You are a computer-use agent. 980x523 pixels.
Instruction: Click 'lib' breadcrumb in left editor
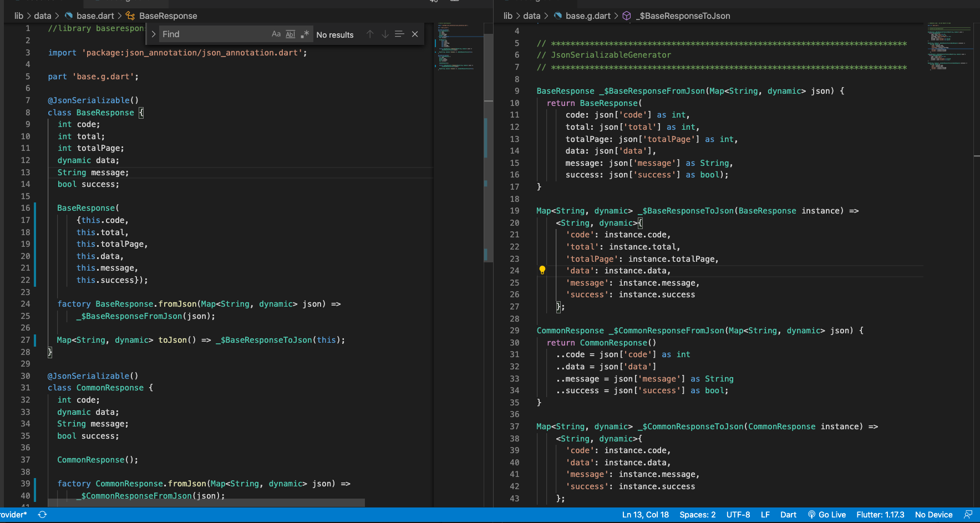click(19, 16)
